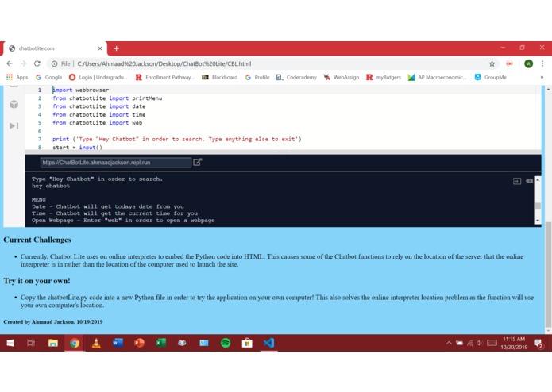This screenshot has width=552, height=392.
Task: Click the page vertical scrollbar
Action: click(x=548, y=276)
